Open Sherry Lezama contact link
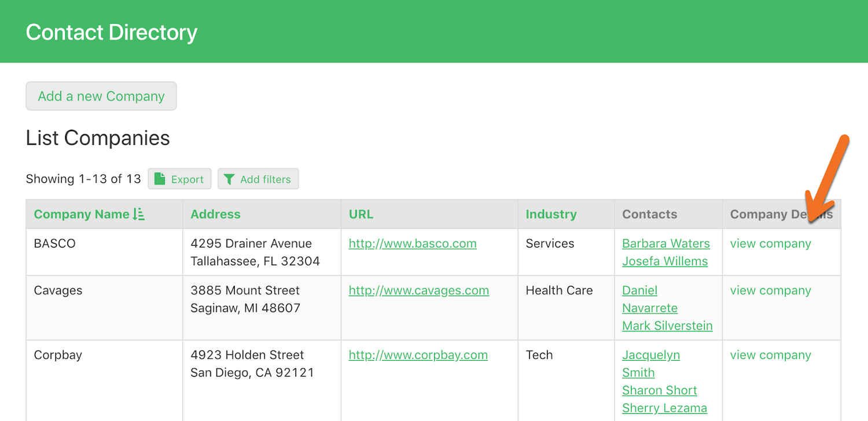This screenshot has height=421, width=868. tap(664, 408)
